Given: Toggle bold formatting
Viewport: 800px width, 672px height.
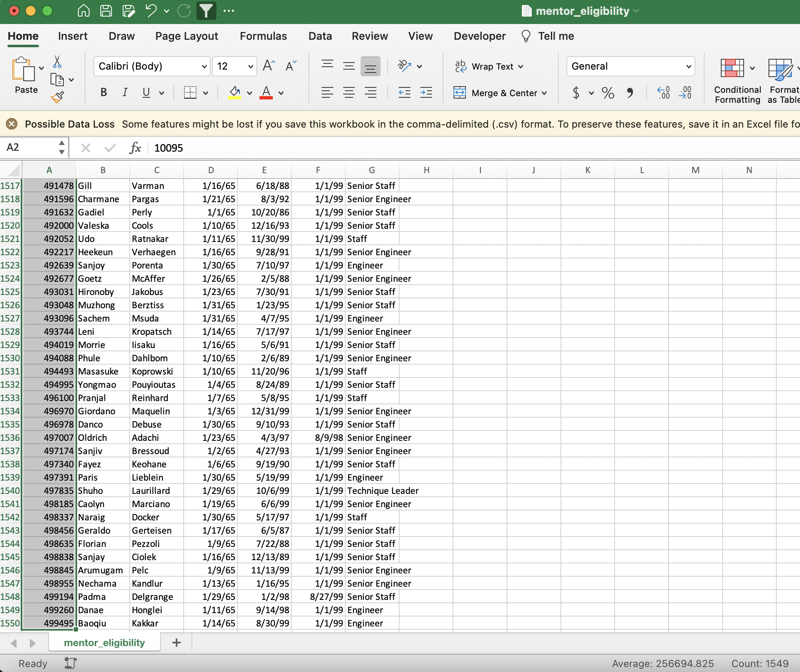Looking at the screenshot, I should click(x=104, y=92).
